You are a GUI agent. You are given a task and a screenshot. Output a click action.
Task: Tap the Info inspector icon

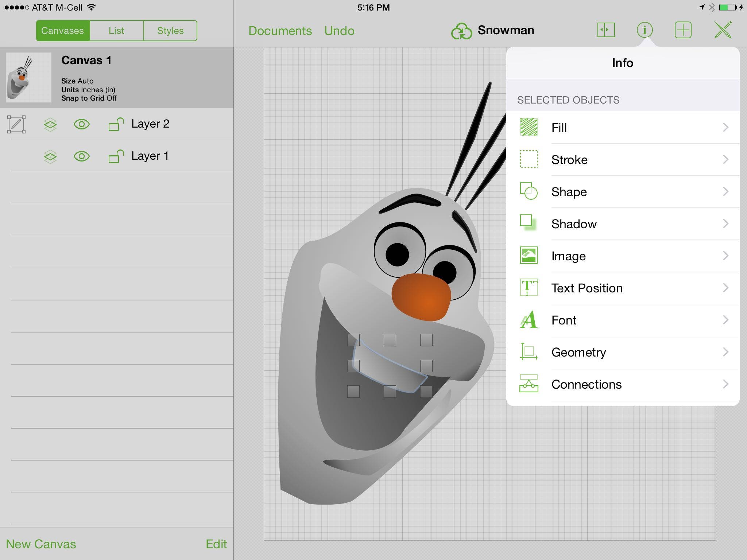click(x=645, y=30)
